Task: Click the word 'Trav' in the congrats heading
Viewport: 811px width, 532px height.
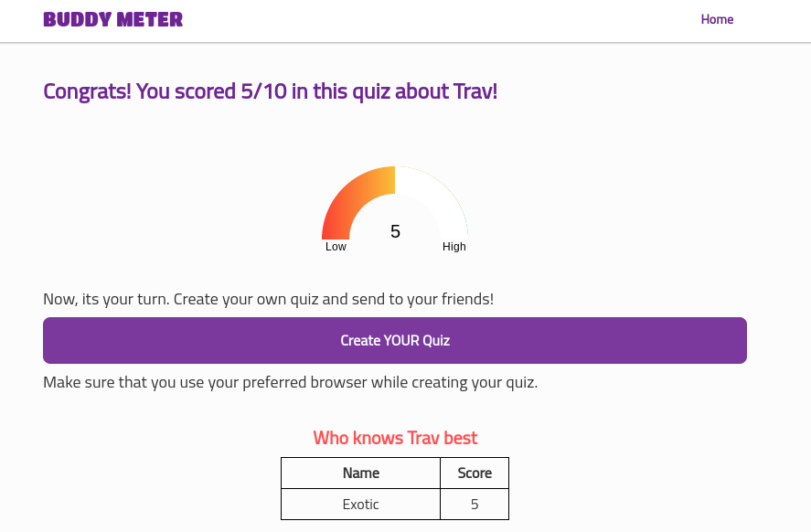Action: 474,91
